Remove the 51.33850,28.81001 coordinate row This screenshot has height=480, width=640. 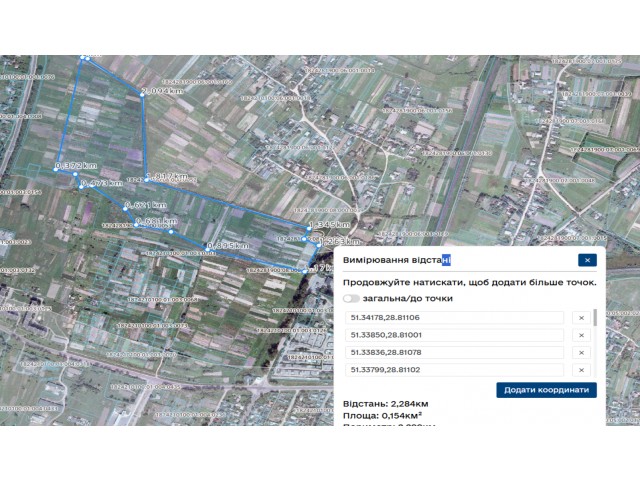click(x=581, y=335)
